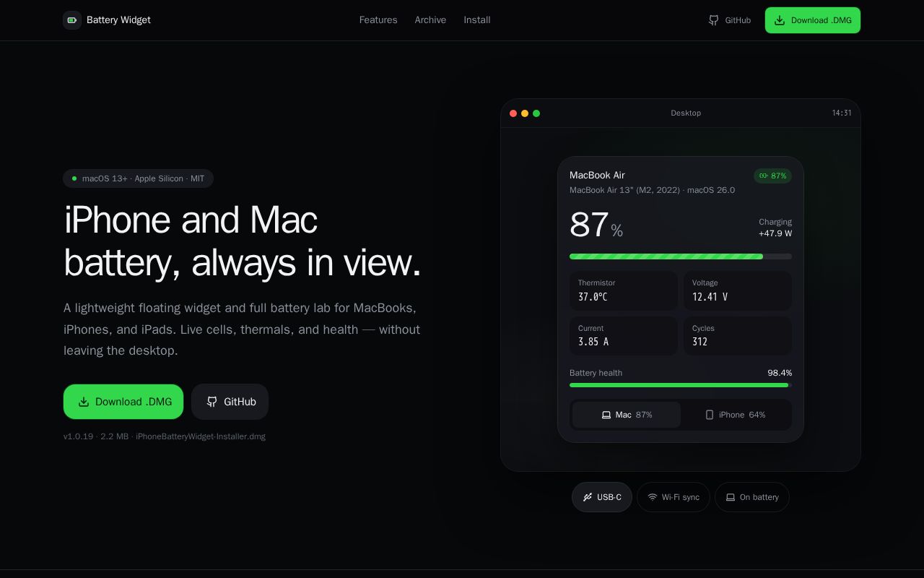Click the green window zoom dot
Viewport: 924px width, 578px height.
(x=536, y=113)
